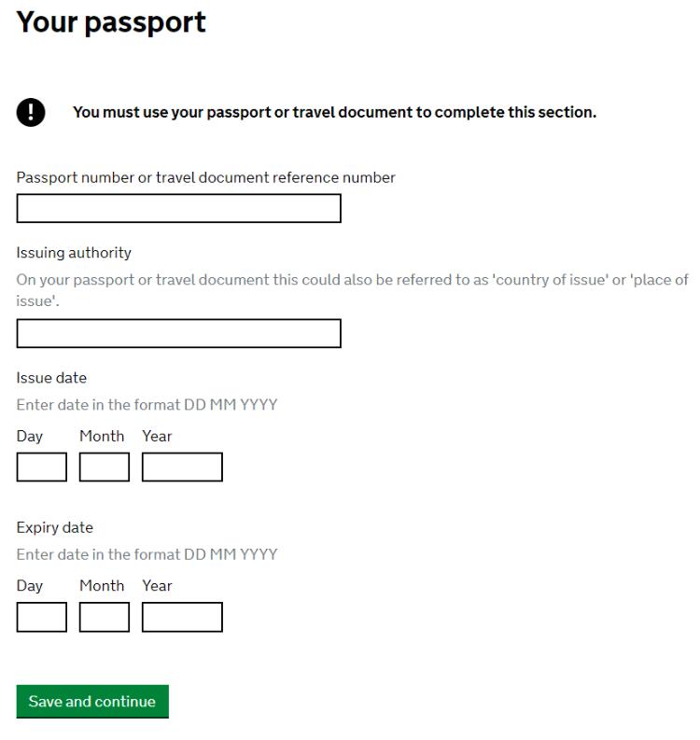Click the Passport number input field
Viewport: 700px width, 740px height.
[x=179, y=208]
